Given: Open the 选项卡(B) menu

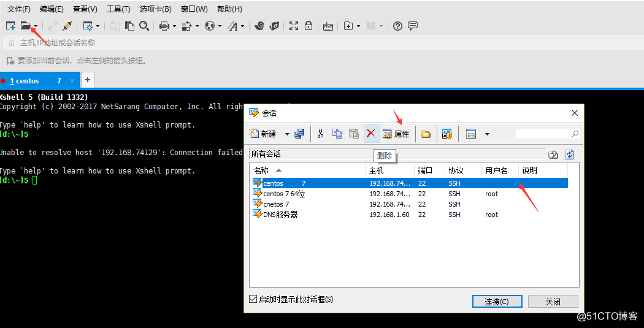Looking at the screenshot, I should [x=155, y=9].
